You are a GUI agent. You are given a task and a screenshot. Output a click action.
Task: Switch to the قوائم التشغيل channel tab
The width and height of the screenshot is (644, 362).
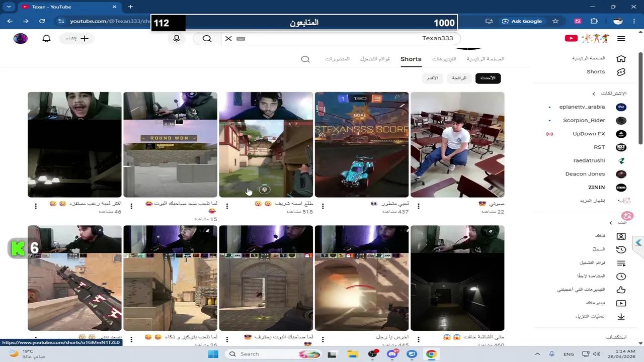click(375, 59)
